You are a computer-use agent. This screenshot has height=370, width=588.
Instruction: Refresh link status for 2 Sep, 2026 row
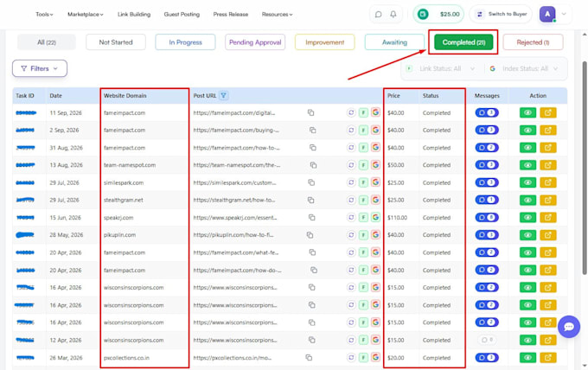point(351,130)
